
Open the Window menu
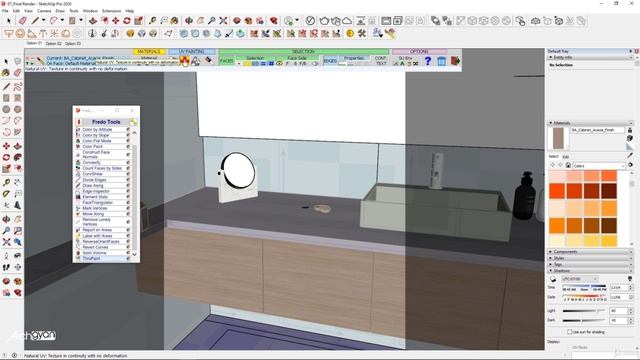(90, 11)
